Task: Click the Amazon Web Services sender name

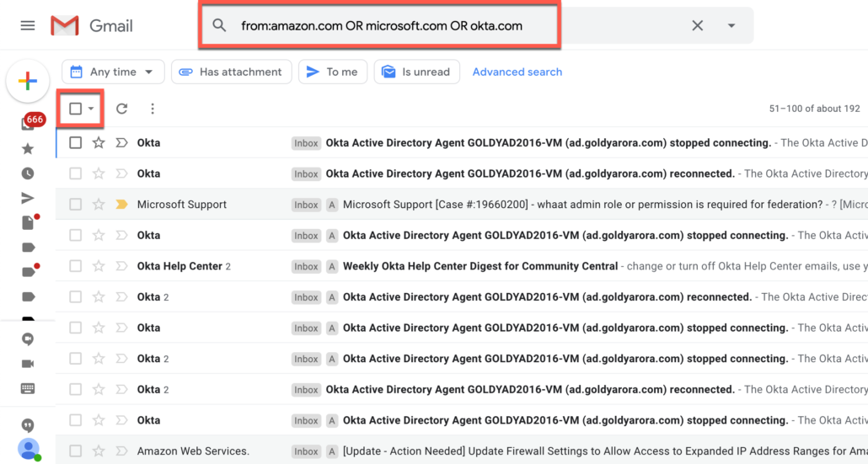Action: 193,451
